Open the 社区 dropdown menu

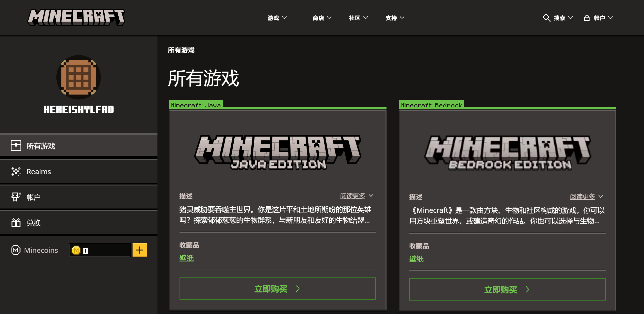358,18
